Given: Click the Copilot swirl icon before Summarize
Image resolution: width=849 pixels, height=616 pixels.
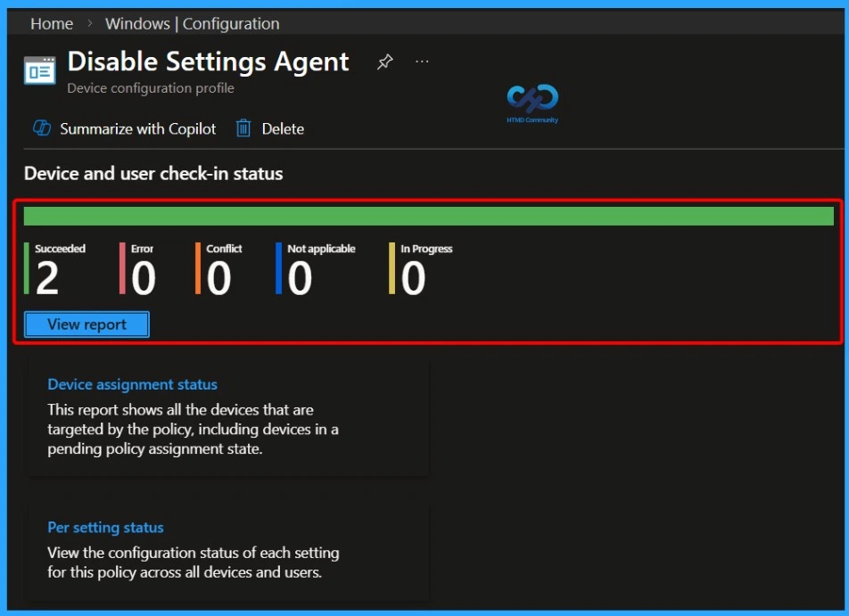Looking at the screenshot, I should [x=41, y=127].
